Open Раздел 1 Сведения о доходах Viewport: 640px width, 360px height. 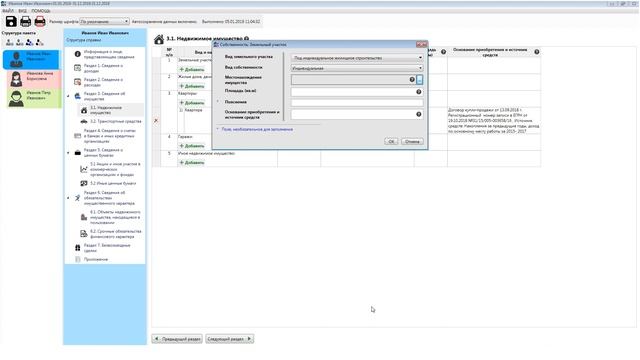104,68
